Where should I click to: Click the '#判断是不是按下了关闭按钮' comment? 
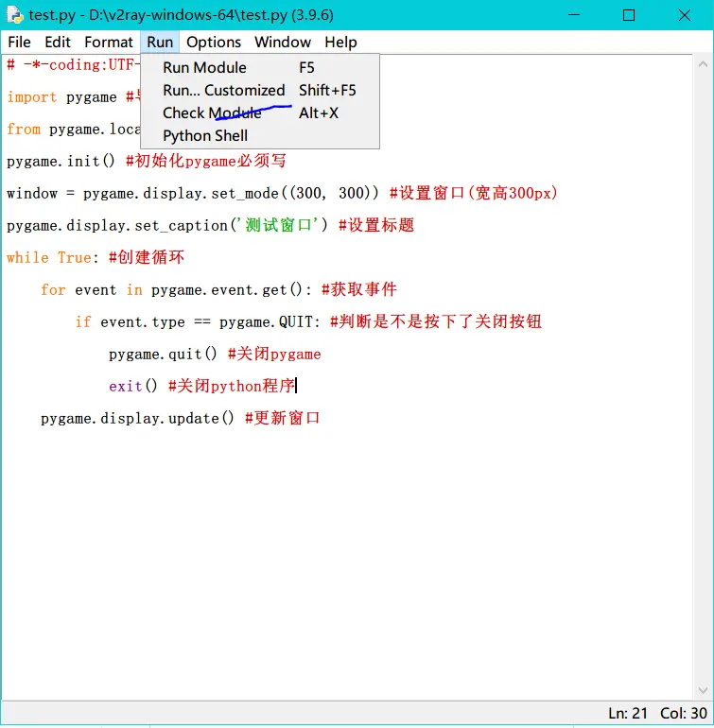coord(436,321)
